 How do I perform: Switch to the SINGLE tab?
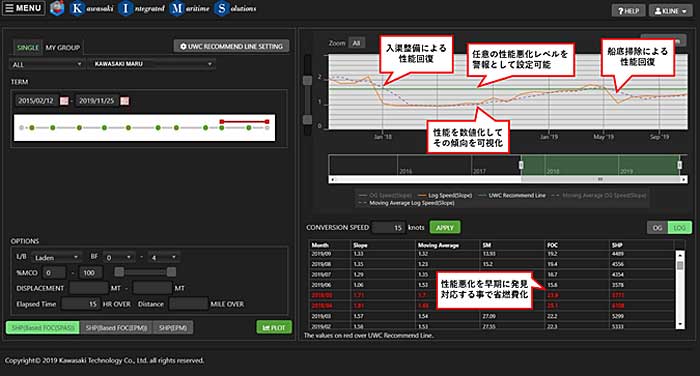(x=28, y=47)
